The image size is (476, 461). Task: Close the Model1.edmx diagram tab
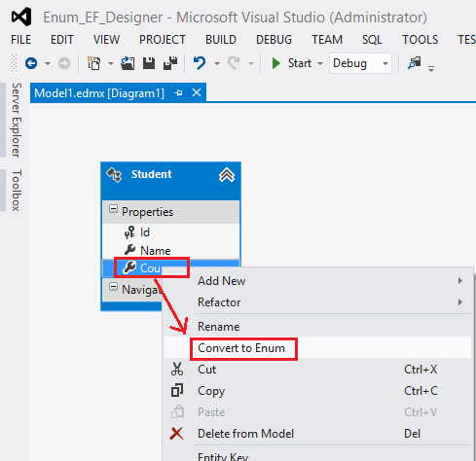[x=197, y=93]
